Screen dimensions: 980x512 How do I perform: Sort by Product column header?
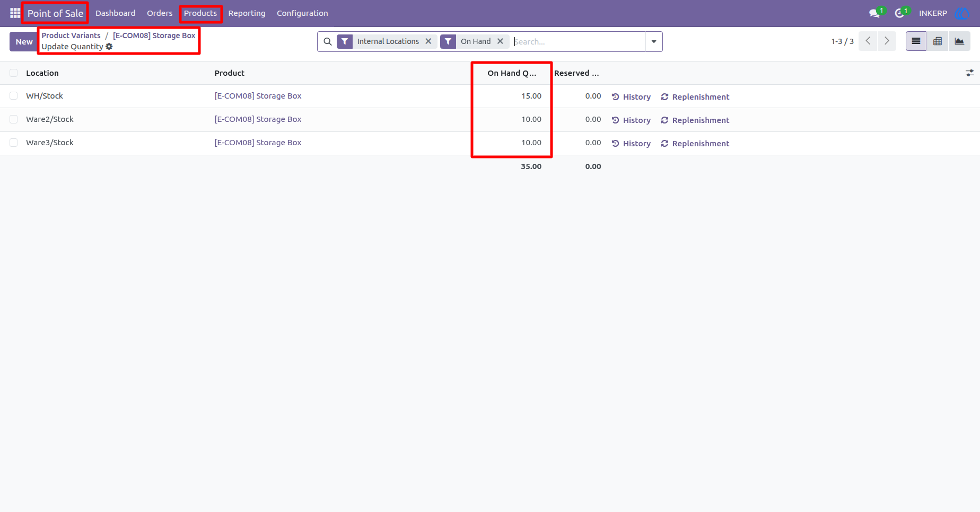coord(229,73)
